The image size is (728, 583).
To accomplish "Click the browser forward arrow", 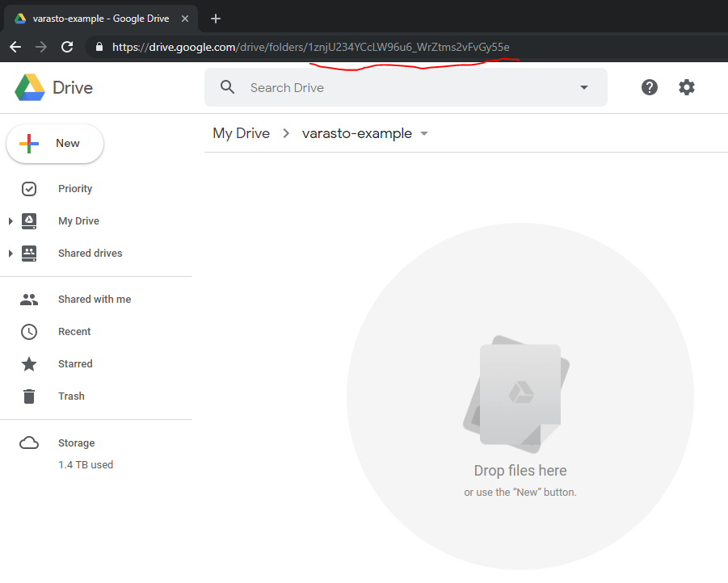I will (x=41, y=47).
